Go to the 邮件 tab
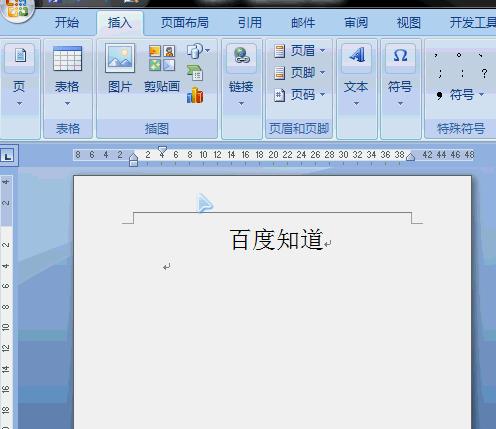The image size is (496, 429). pos(303,23)
